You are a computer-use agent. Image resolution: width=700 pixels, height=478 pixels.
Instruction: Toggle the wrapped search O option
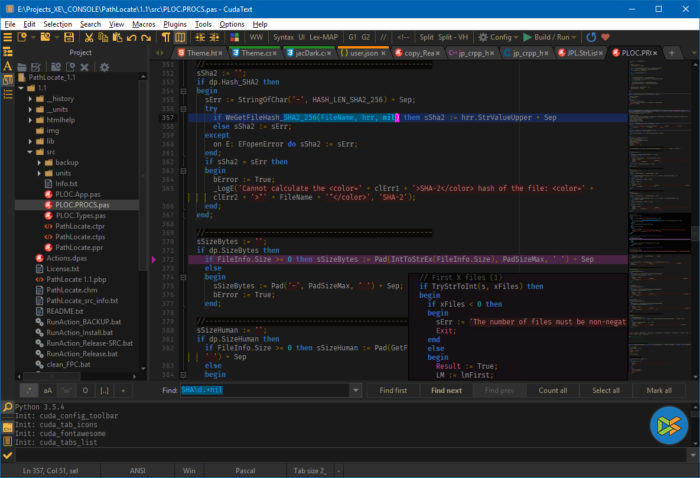pyautogui.click(x=85, y=390)
